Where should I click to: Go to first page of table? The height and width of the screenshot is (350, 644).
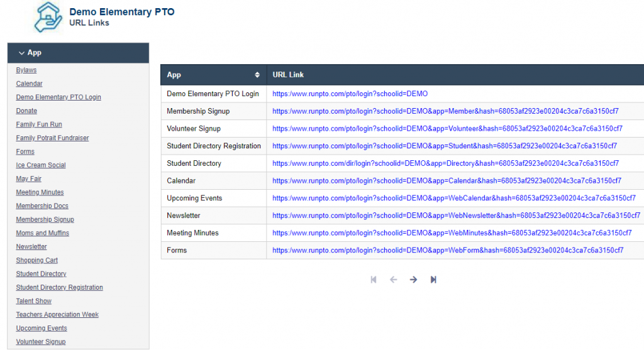374,280
